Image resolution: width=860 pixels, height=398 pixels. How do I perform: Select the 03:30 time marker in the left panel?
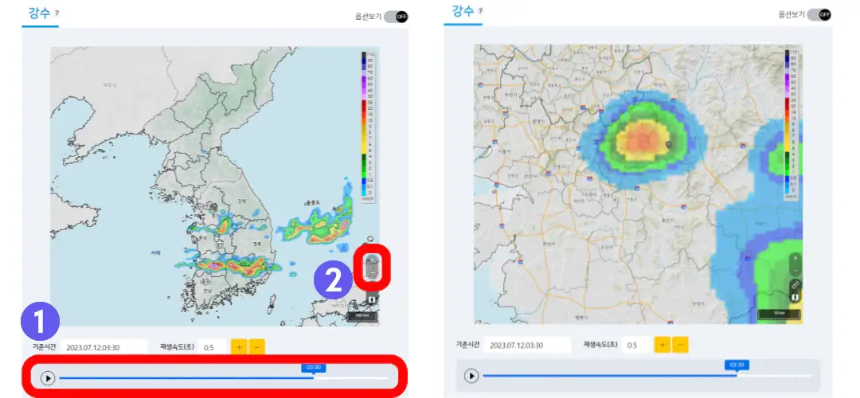[313, 368]
